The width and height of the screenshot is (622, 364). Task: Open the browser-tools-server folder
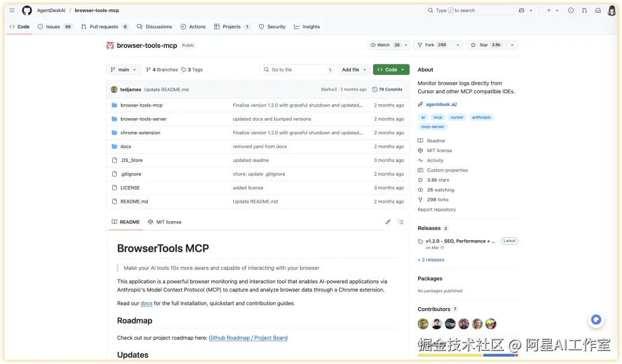(143, 119)
